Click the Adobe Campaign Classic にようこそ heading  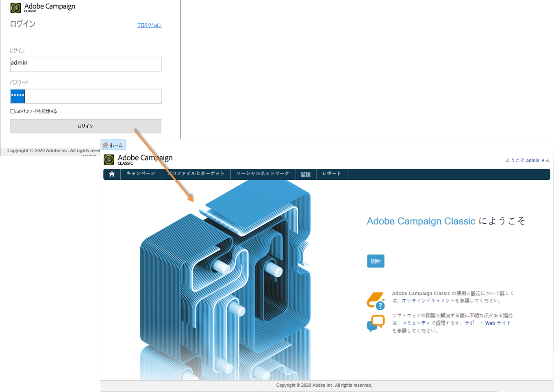446,221
